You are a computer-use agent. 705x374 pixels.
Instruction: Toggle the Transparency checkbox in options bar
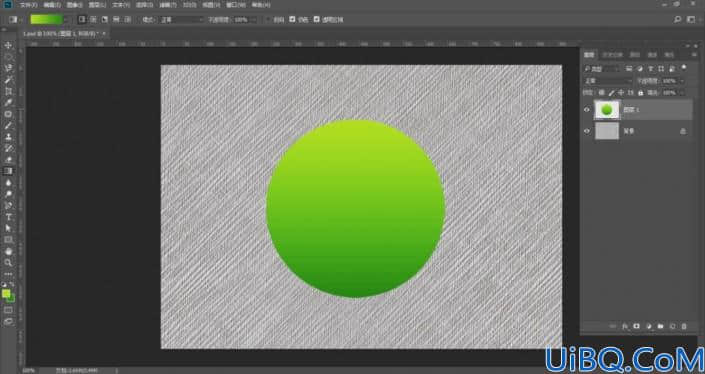click(x=317, y=20)
